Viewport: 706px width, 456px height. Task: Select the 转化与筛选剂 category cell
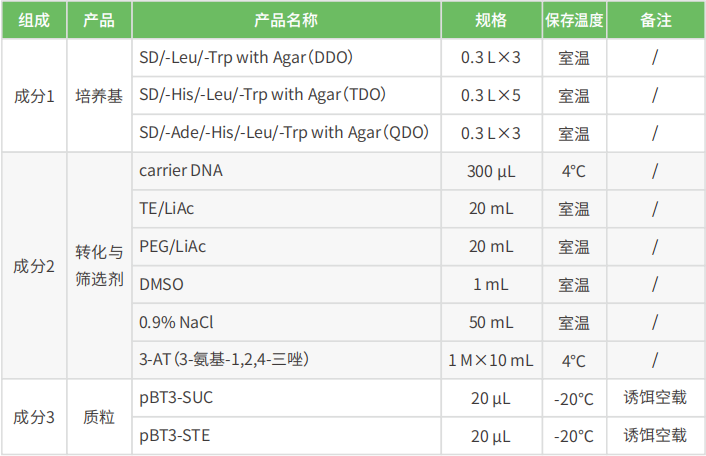click(99, 266)
